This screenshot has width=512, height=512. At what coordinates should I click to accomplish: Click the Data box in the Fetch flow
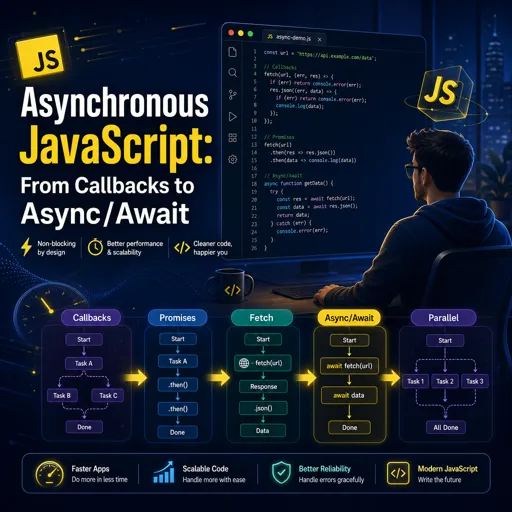(263, 431)
